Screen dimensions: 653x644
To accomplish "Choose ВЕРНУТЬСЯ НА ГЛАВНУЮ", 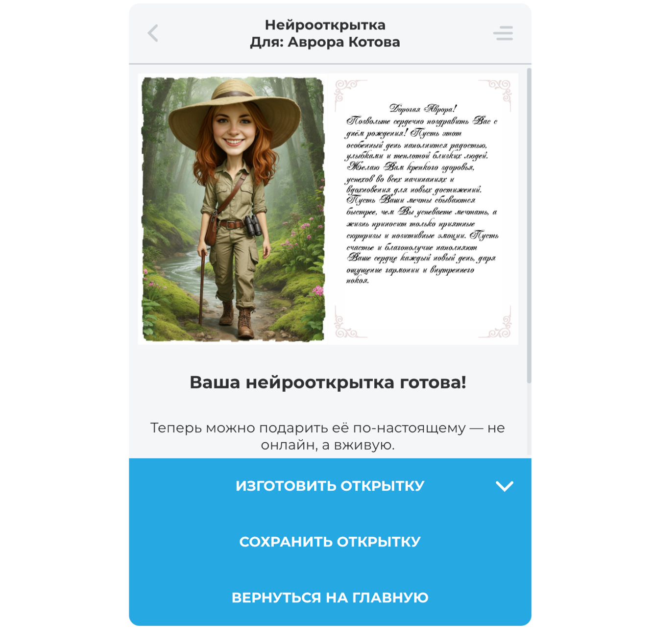I will (330, 597).
